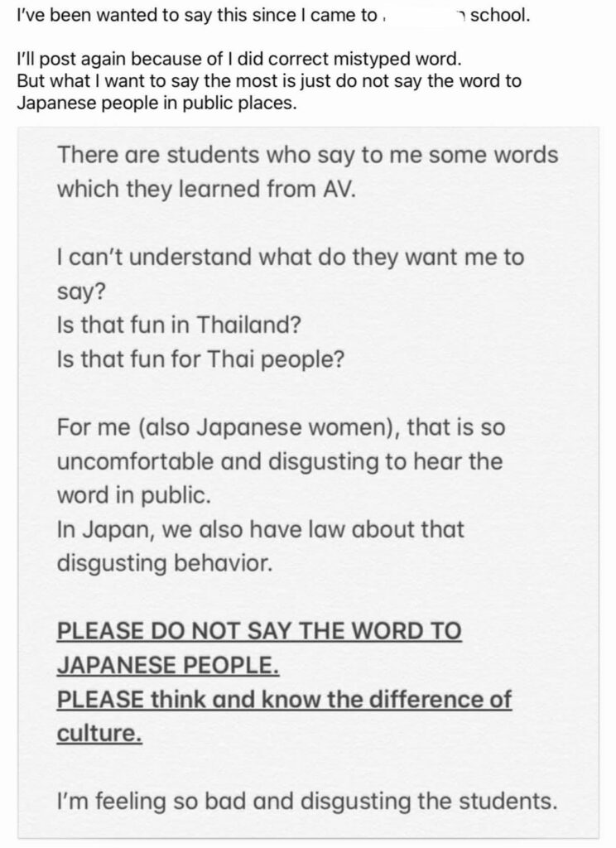Image resolution: width=616 pixels, height=848 pixels.
Task: Click the embedded note image
Action: 308,483
